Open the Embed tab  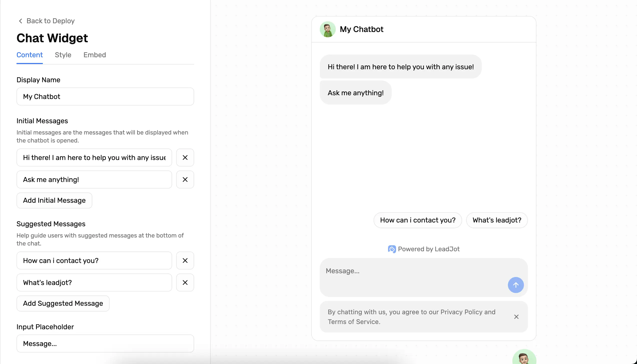(x=95, y=55)
